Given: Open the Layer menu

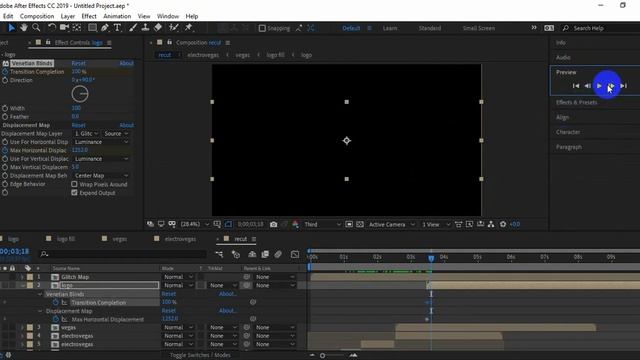Looking at the screenshot, I should (68, 16).
